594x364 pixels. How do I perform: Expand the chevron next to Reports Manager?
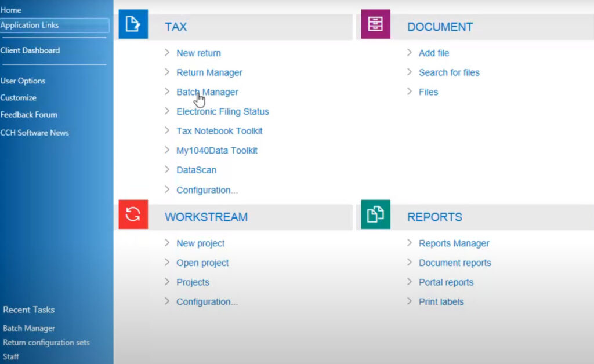(x=410, y=243)
